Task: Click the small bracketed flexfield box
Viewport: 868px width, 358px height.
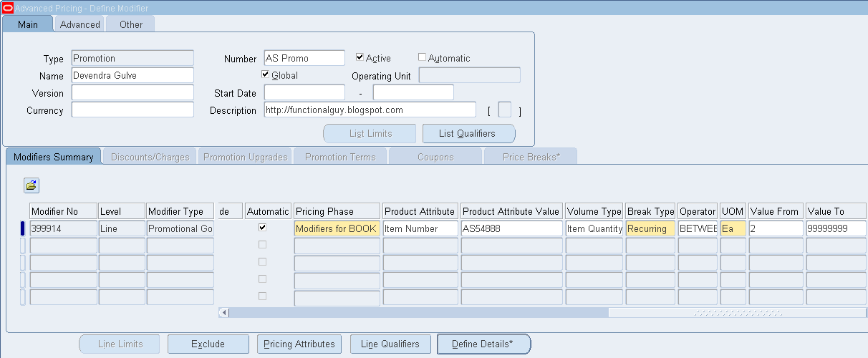Action: tap(505, 110)
